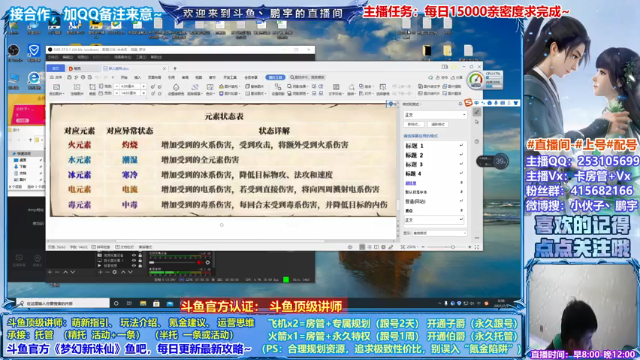Screen dimensions: 640x360
Task: Click the Selection Pane (选择窗格) icon
Action: pyautogui.click(x=383, y=88)
